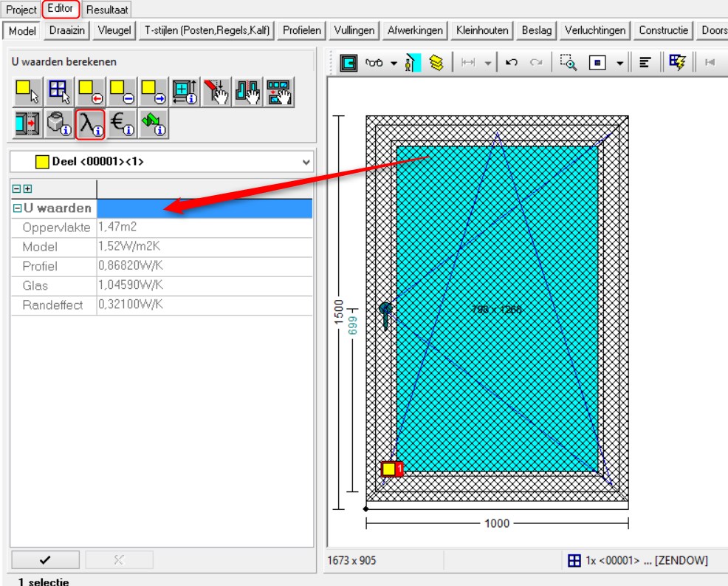
Task: Click the text alignment lines icon
Action: point(645,62)
